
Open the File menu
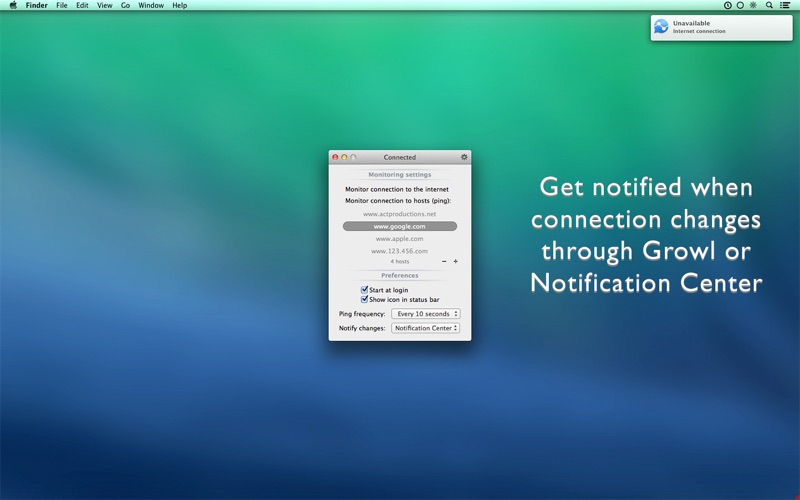[62, 5]
